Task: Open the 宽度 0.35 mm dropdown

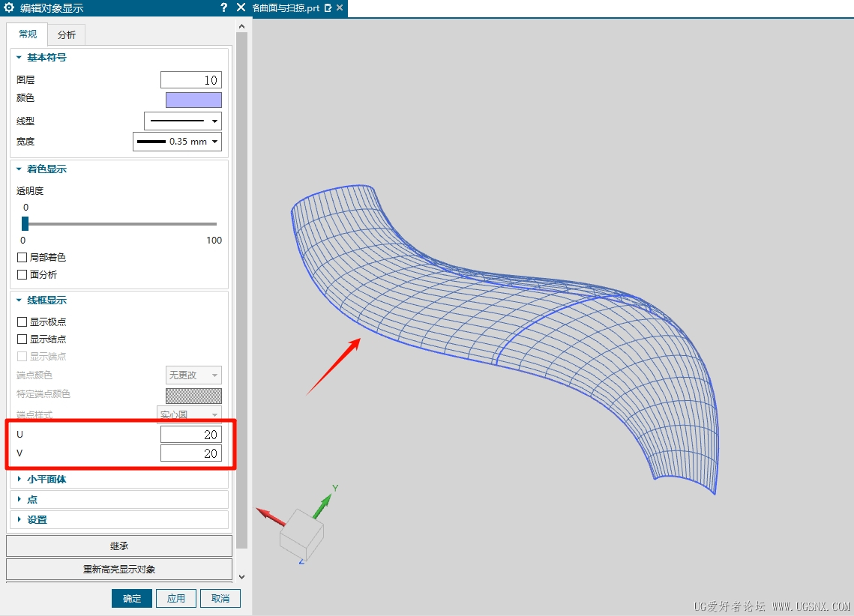Action: click(x=177, y=142)
